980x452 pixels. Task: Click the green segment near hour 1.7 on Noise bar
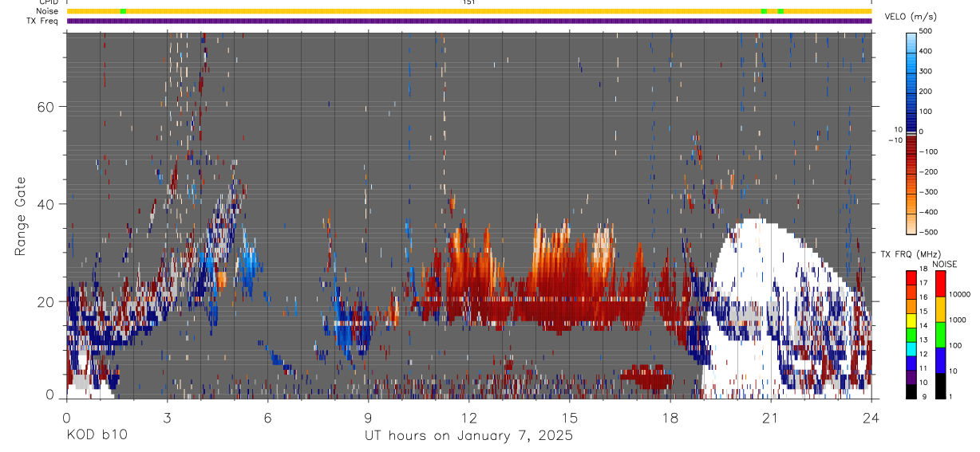point(122,11)
